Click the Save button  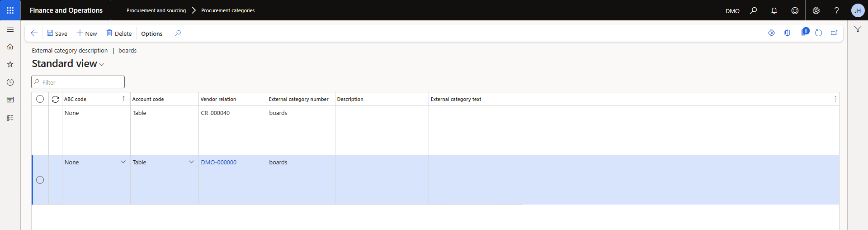(x=57, y=34)
